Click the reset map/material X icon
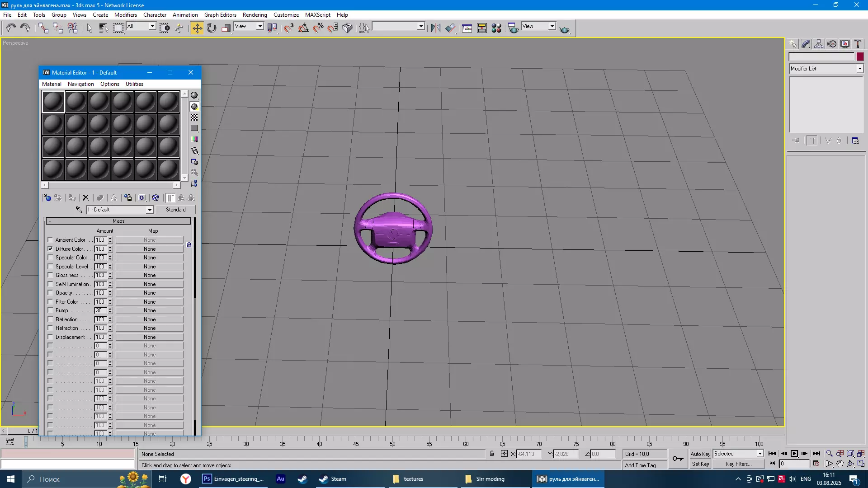The height and width of the screenshot is (488, 868). (85, 198)
